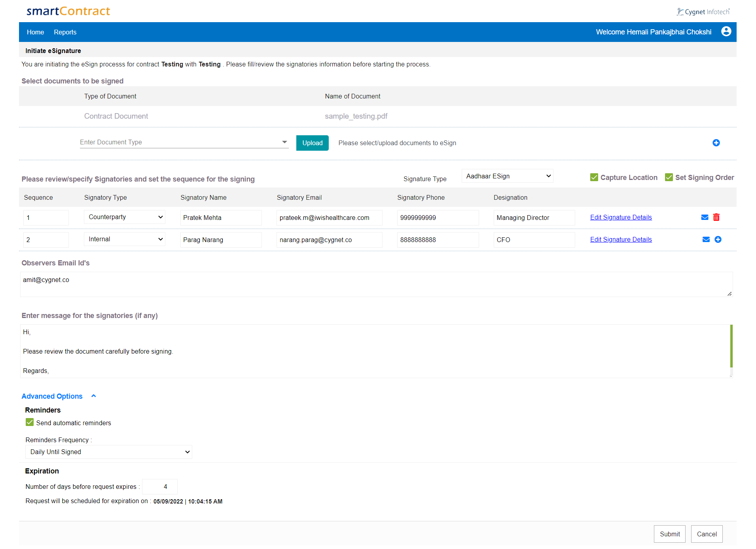Open the Enter Document Type dropdown
Image resolution: width=756 pixels, height=549 pixels.
click(184, 142)
